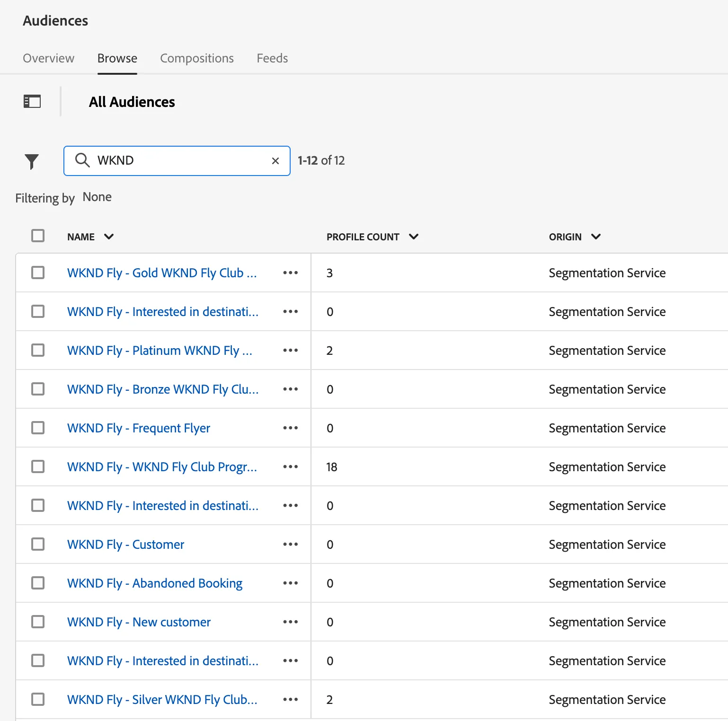Open WKND Fly - Gold WKND Fly Club link

(x=162, y=273)
